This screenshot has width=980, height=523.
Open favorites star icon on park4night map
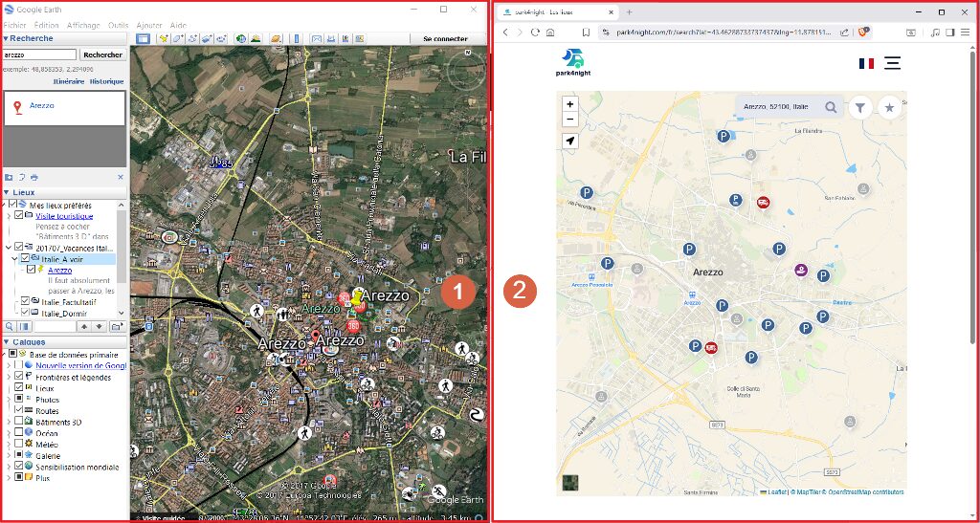[889, 108]
